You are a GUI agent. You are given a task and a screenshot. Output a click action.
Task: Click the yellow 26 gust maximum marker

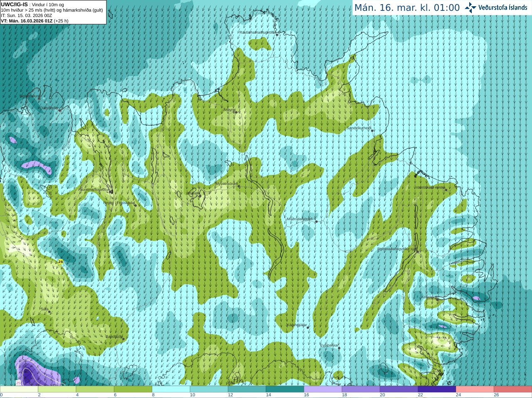[61, 262]
